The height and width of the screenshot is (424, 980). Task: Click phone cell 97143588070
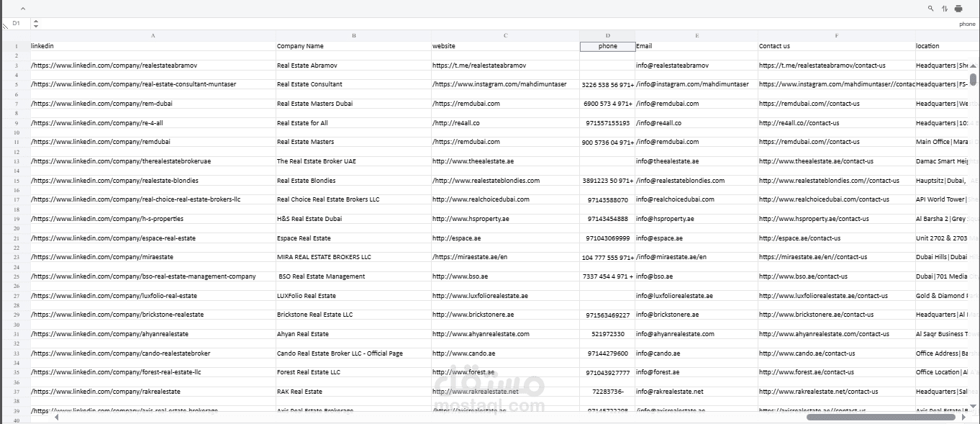click(607, 199)
